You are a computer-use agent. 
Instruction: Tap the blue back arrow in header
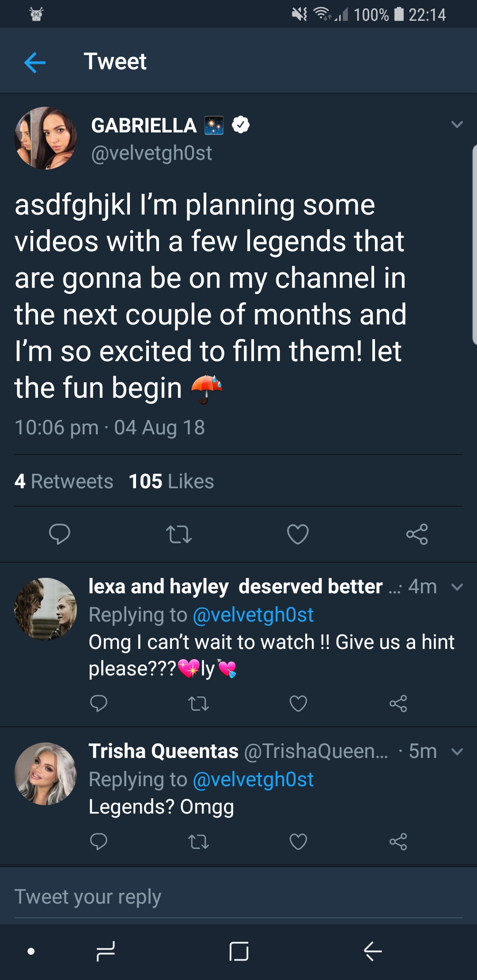35,62
